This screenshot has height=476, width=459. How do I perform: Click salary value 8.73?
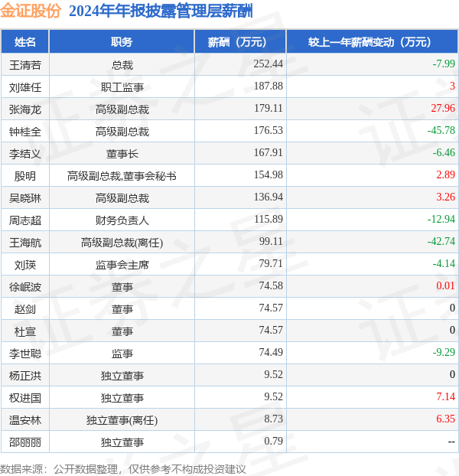point(273,419)
